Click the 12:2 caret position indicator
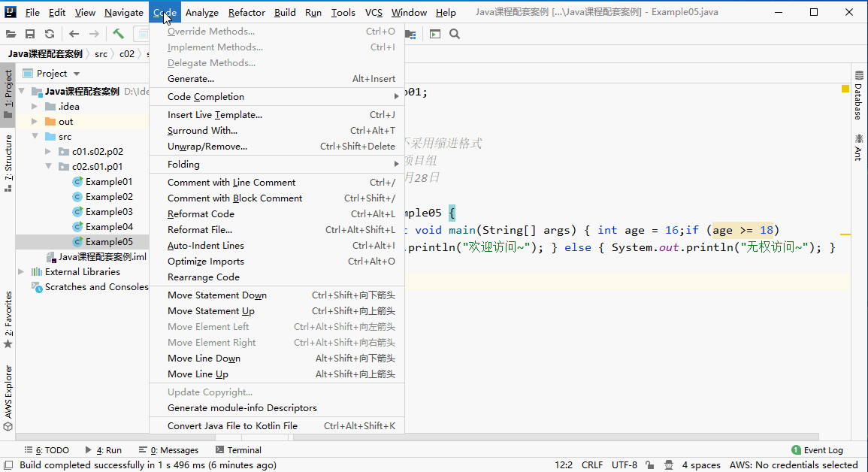Image resolution: width=868 pixels, height=472 pixels. pyautogui.click(x=564, y=465)
